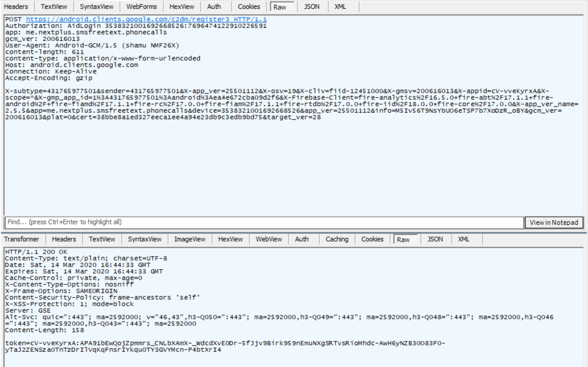This screenshot has width=588, height=367.
Task: Show the request HexView tab
Action: click(x=182, y=7)
